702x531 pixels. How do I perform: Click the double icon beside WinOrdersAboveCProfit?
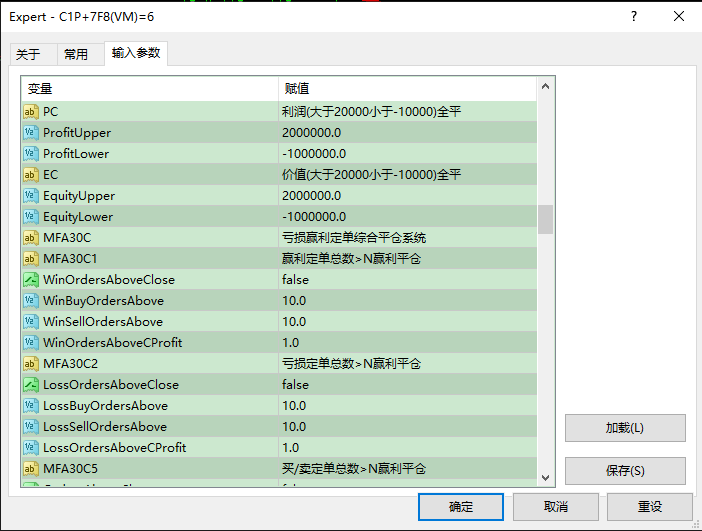click(x=30, y=343)
